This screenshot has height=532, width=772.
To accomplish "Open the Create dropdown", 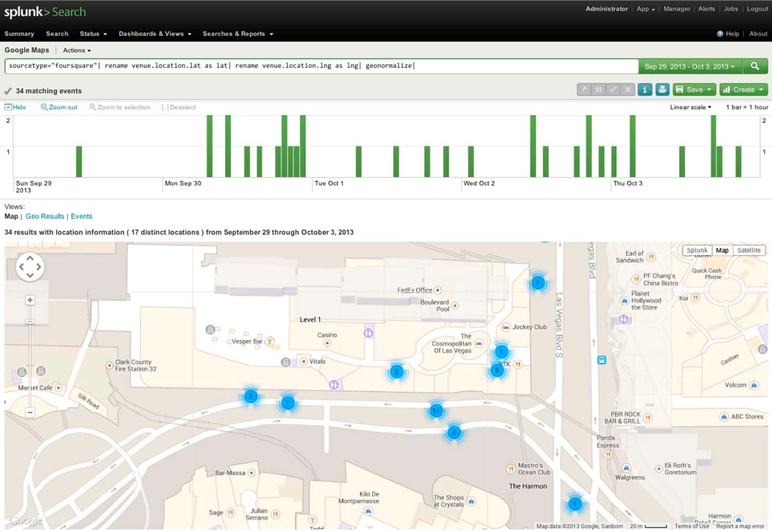I will click(743, 90).
